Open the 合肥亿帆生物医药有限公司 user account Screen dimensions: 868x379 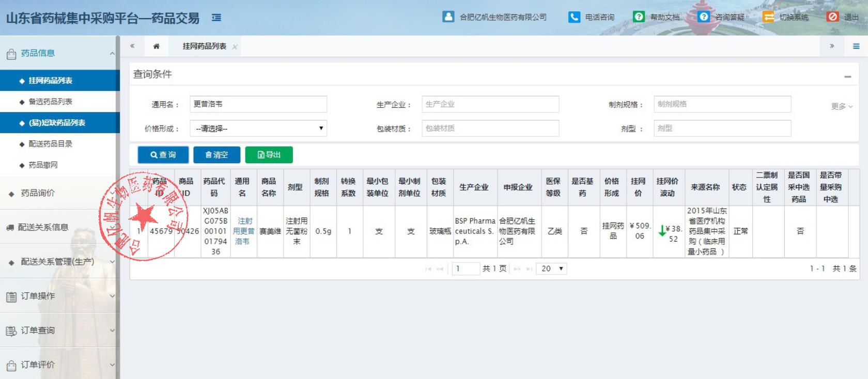coord(494,17)
